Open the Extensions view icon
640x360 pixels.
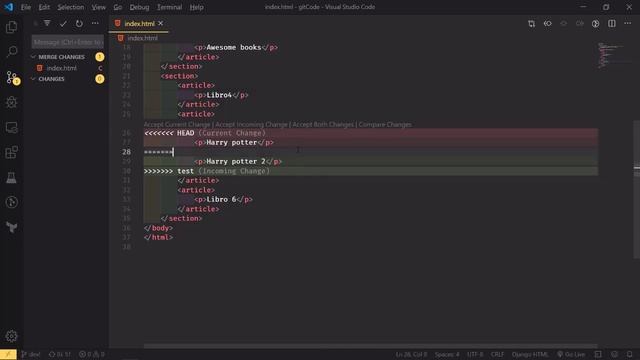click(11, 152)
